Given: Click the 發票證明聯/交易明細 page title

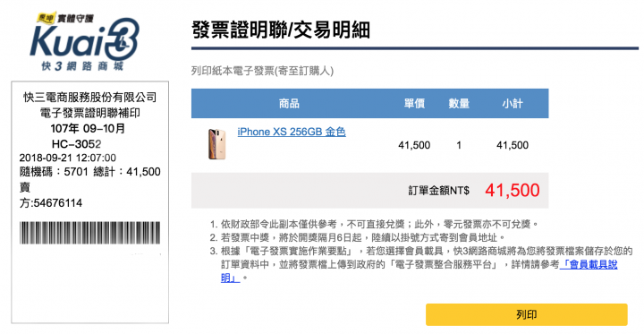Looking at the screenshot, I should tap(281, 30).
